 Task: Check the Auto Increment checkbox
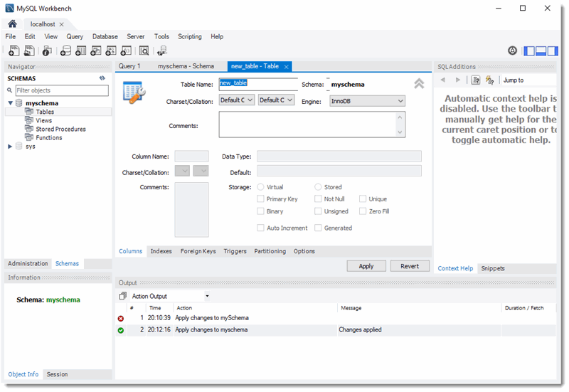click(260, 228)
